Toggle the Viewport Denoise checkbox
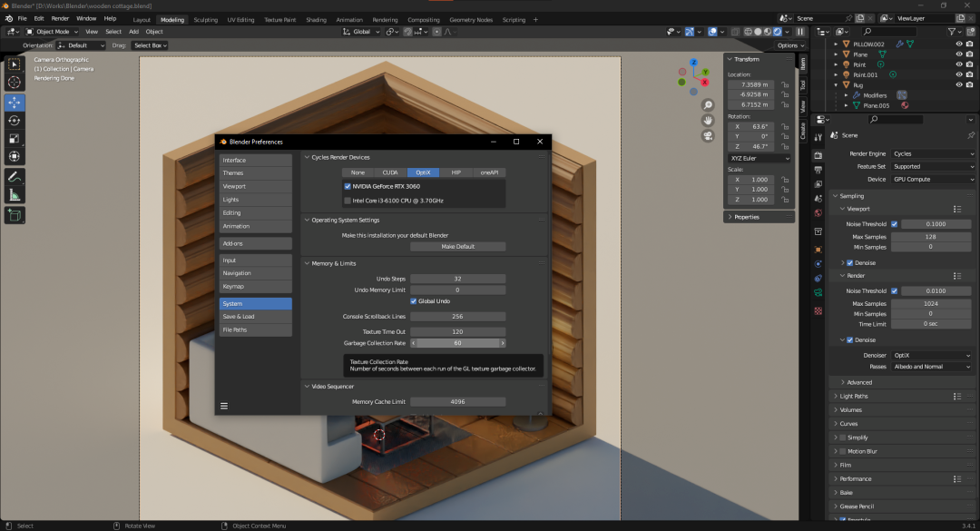The image size is (980, 531). (x=850, y=263)
